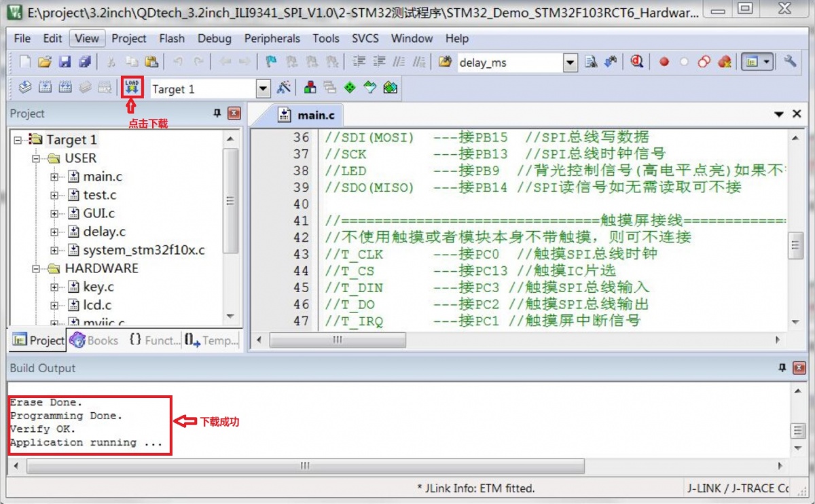Open the delay_ms search dropdown arrow
This screenshot has height=504, width=815.
[x=570, y=63]
